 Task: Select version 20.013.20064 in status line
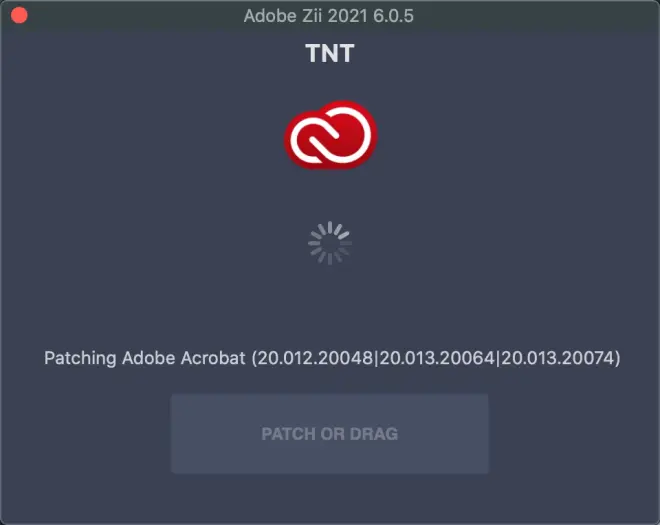(437, 358)
